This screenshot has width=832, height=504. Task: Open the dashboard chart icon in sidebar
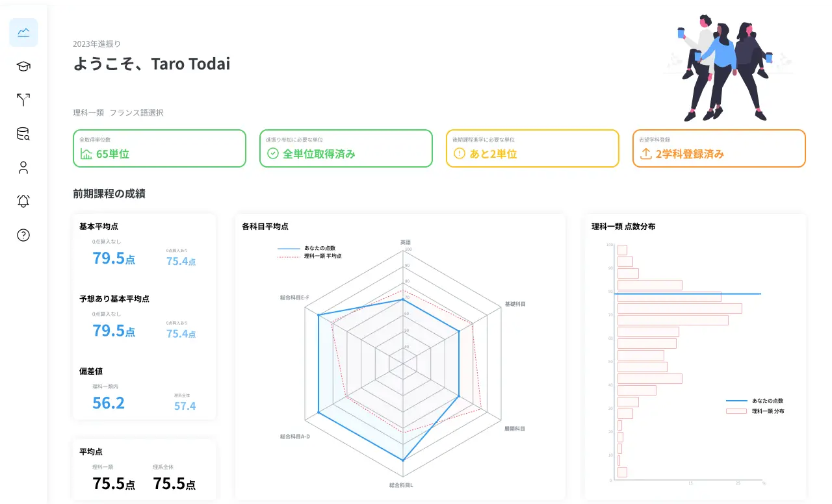coord(23,32)
